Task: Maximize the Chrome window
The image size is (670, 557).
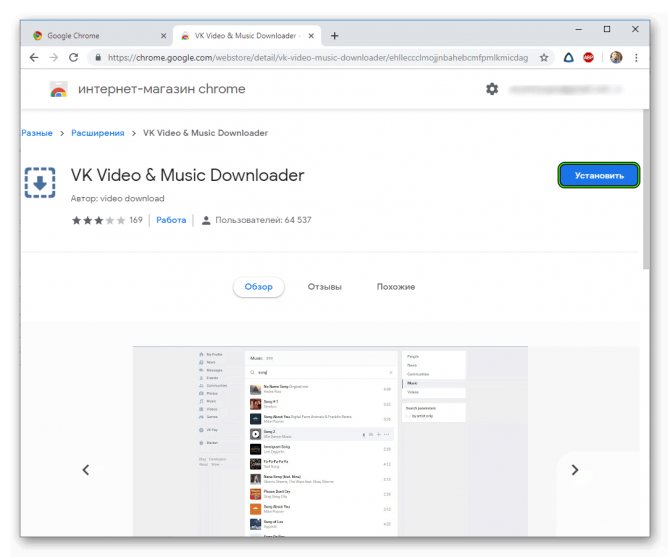Action: [607, 29]
